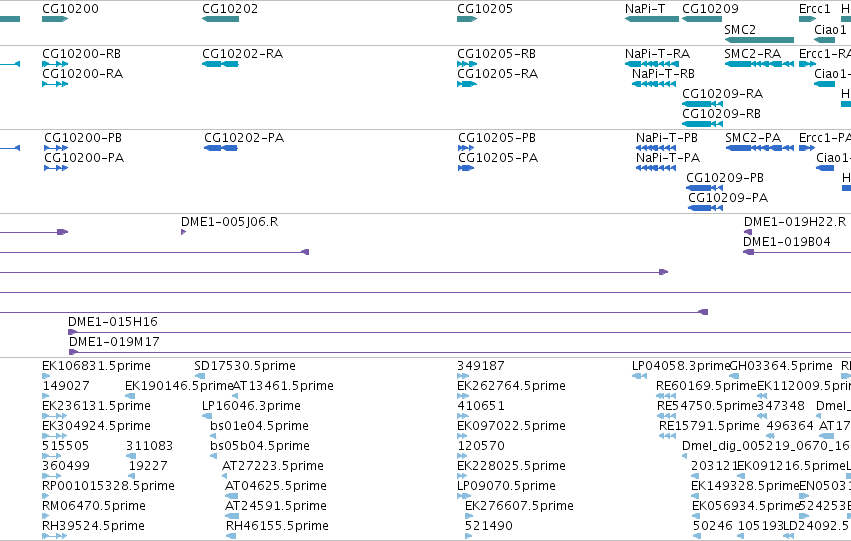Image resolution: width=851 pixels, height=541 pixels.
Task: Select the EK304924.5prime EST label
Action: pyautogui.click(x=96, y=427)
